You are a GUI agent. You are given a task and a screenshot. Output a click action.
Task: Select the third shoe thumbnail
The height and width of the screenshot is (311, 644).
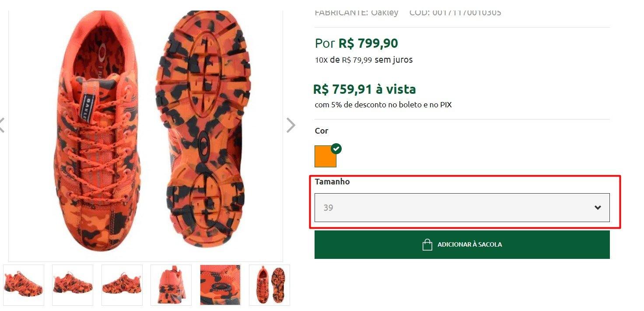pos(122,285)
